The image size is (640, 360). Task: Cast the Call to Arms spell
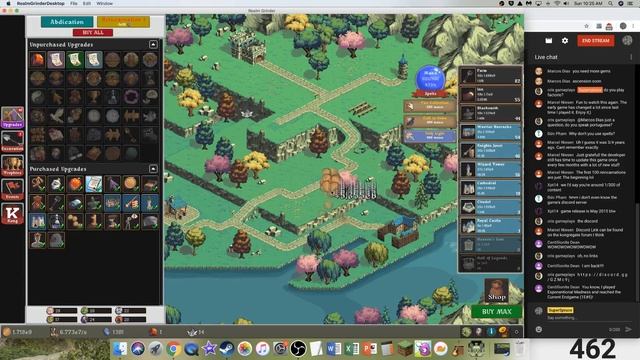point(430,120)
